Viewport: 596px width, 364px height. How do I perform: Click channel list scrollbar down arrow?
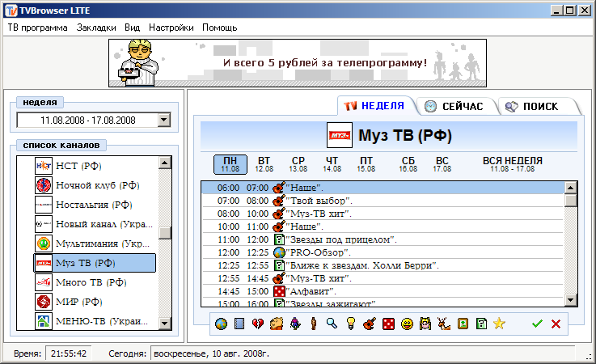tap(165, 324)
